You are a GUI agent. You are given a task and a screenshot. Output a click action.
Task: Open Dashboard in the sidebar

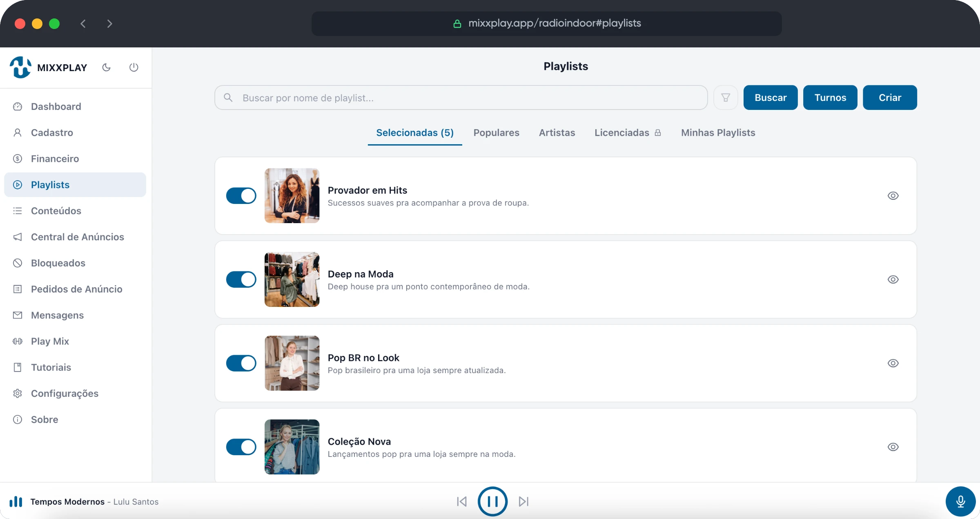click(75, 107)
